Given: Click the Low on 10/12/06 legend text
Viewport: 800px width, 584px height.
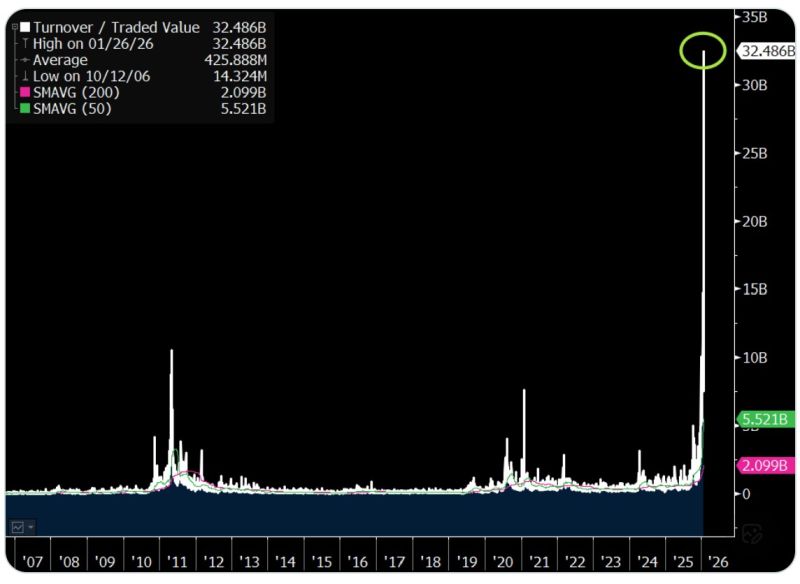Looking at the screenshot, I should [x=83, y=75].
